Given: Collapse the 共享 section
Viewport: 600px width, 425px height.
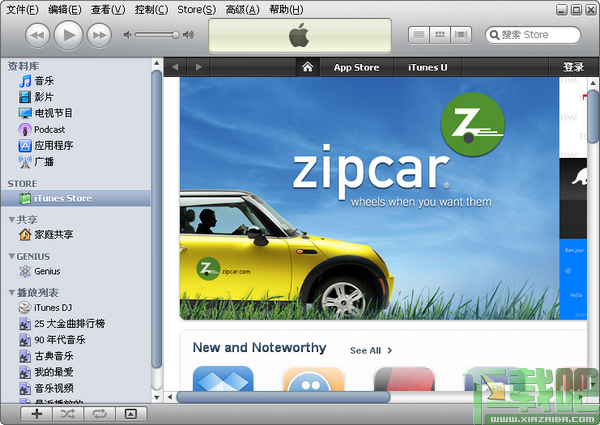Looking at the screenshot, I should 12,220.
